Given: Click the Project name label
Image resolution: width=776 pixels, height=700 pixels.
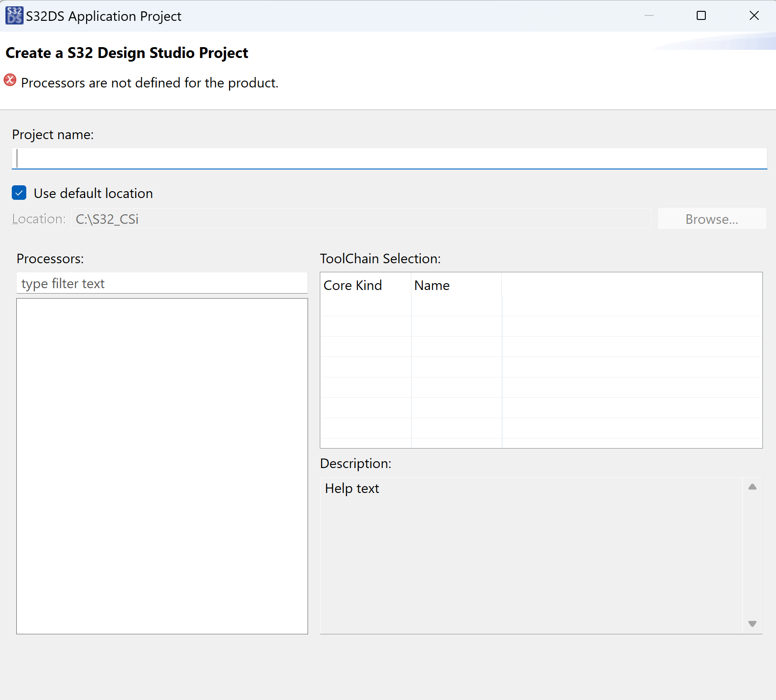Looking at the screenshot, I should 53,135.
